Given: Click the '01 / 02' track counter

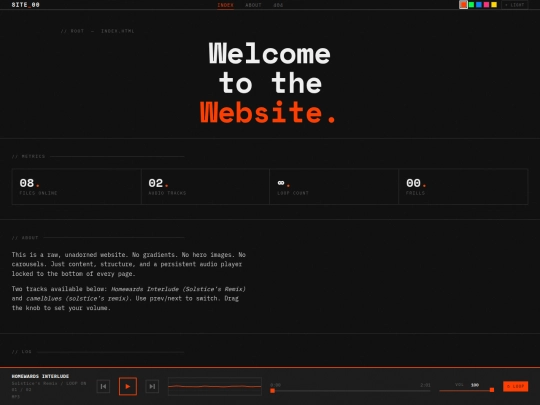Looking at the screenshot, I should 21,390.
